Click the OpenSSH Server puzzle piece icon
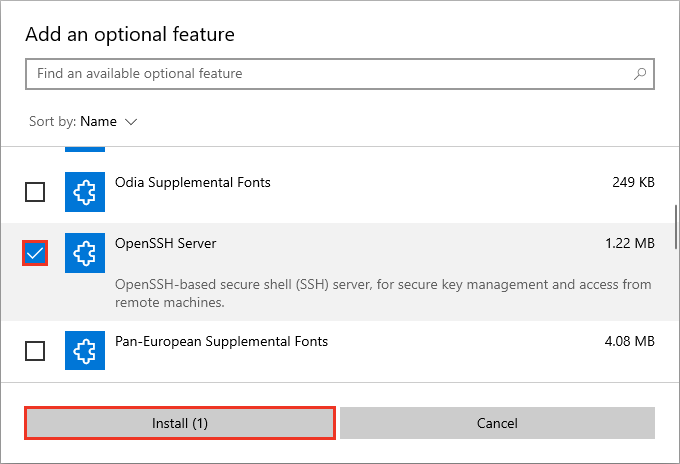The width and height of the screenshot is (680, 464). 85,253
